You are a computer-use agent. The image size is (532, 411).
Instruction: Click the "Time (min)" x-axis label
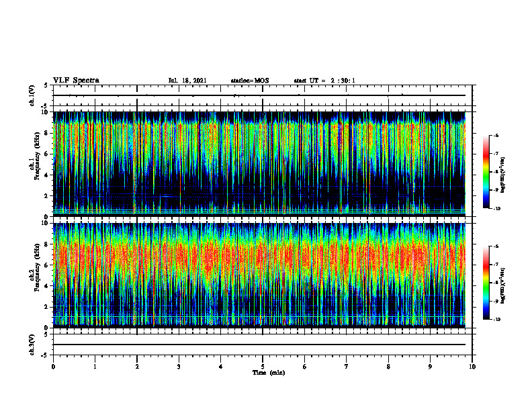pyautogui.click(x=269, y=373)
